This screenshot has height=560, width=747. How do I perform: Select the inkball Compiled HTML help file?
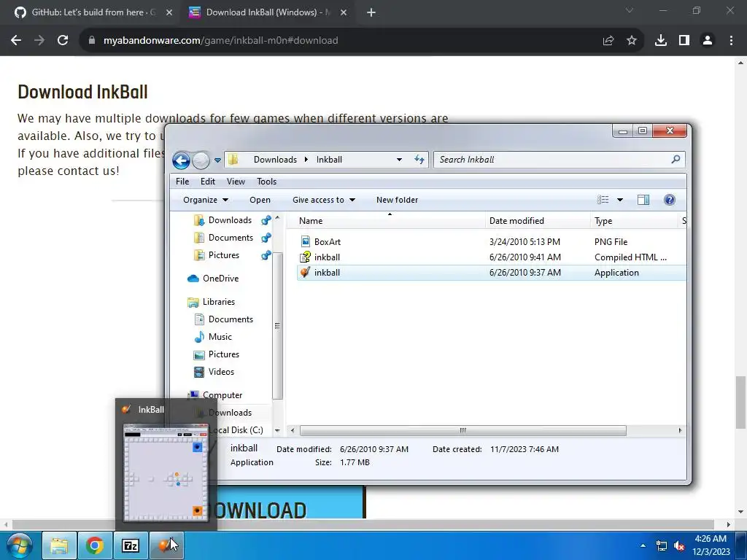click(491, 257)
